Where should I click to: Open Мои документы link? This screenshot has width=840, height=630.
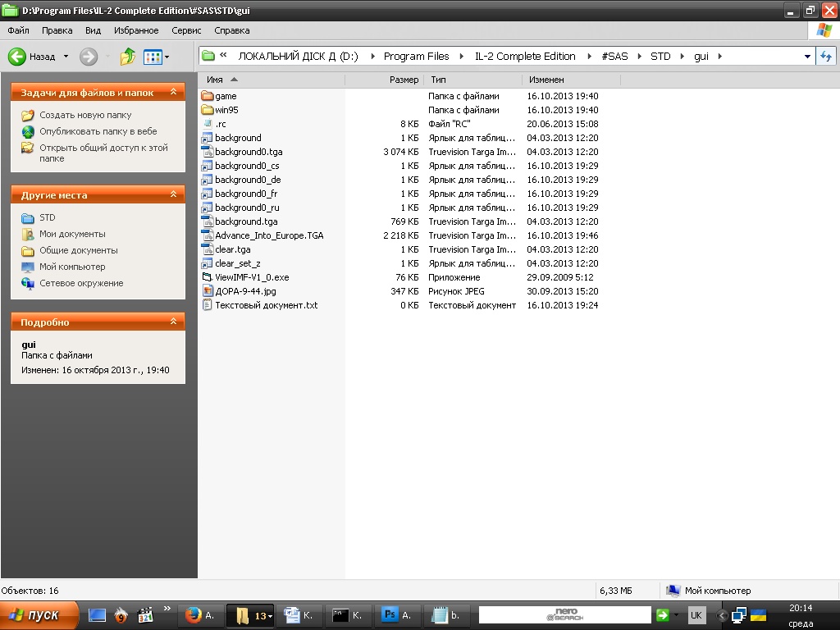[x=72, y=234]
